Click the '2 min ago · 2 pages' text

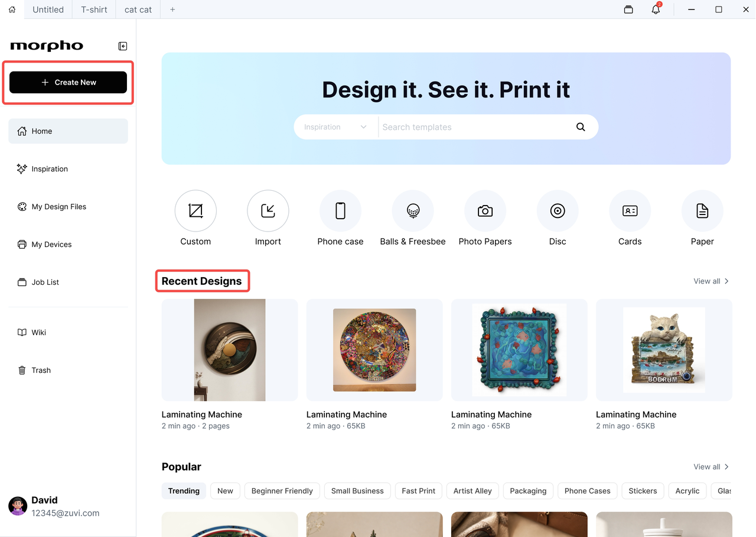(195, 426)
